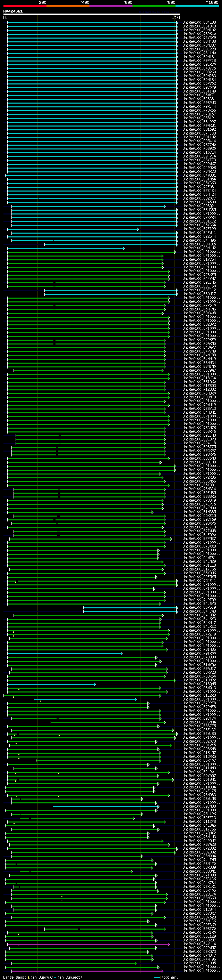Click the cyan alignment bar for UniRef100_A9NLU2
This screenshot has width=222, height=980.
tap(66, 248)
